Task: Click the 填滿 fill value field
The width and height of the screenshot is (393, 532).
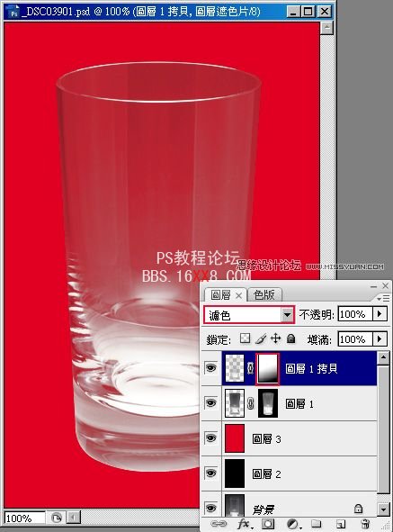Action: click(355, 338)
